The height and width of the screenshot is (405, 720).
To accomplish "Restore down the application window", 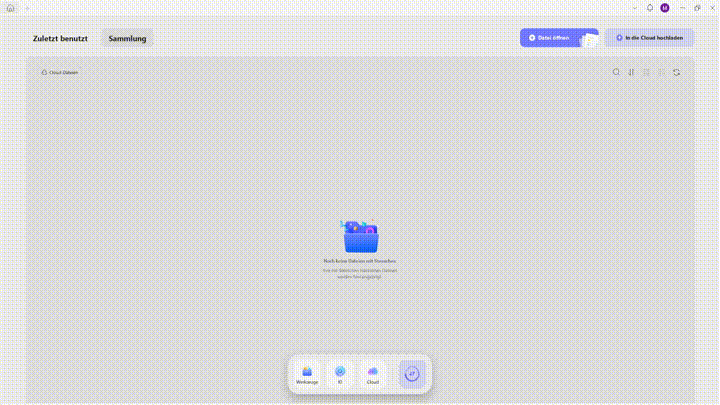I will click(x=698, y=8).
